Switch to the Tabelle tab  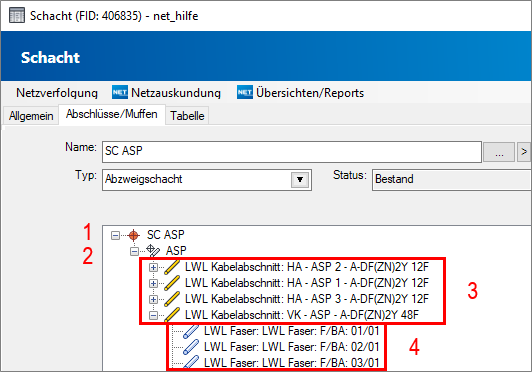[x=187, y=116]
